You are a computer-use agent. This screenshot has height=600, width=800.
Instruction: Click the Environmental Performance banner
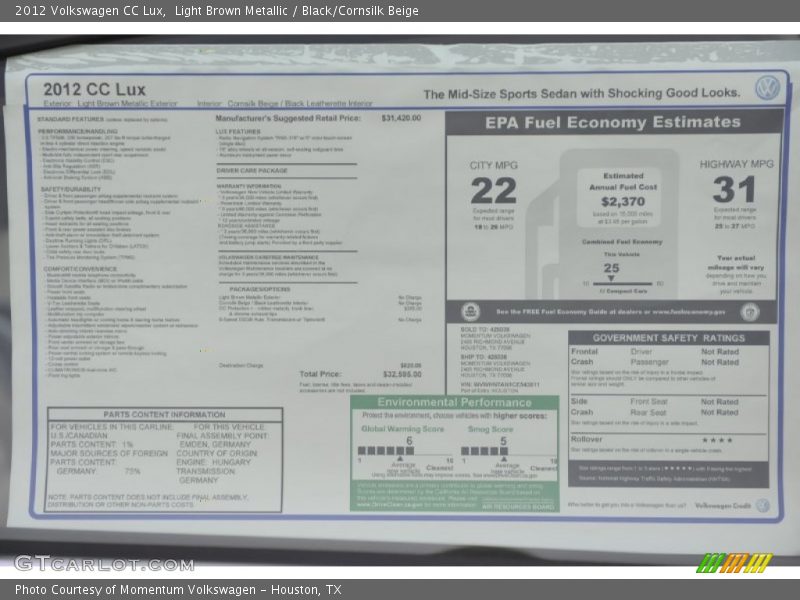click(454, 402)
